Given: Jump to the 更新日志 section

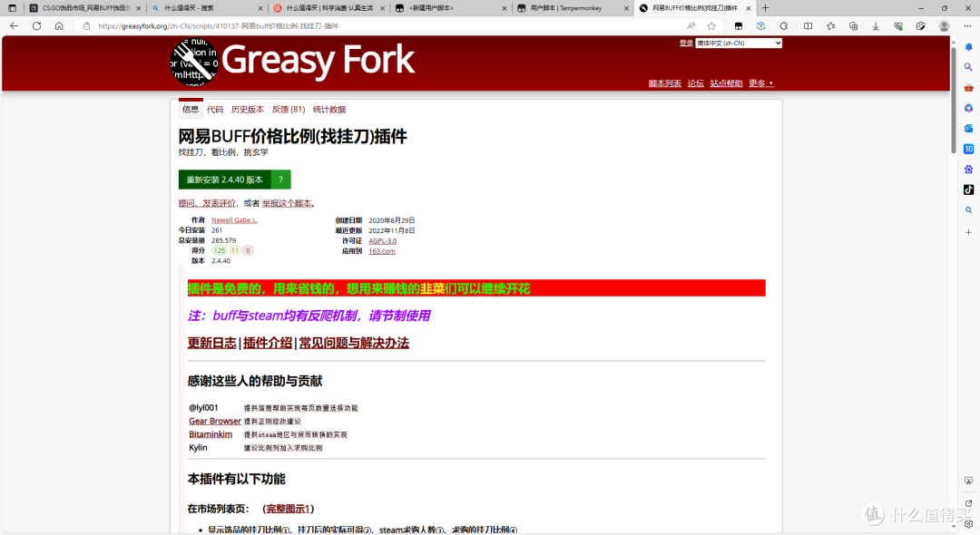Looking at the screenshot, I should 211,343.
